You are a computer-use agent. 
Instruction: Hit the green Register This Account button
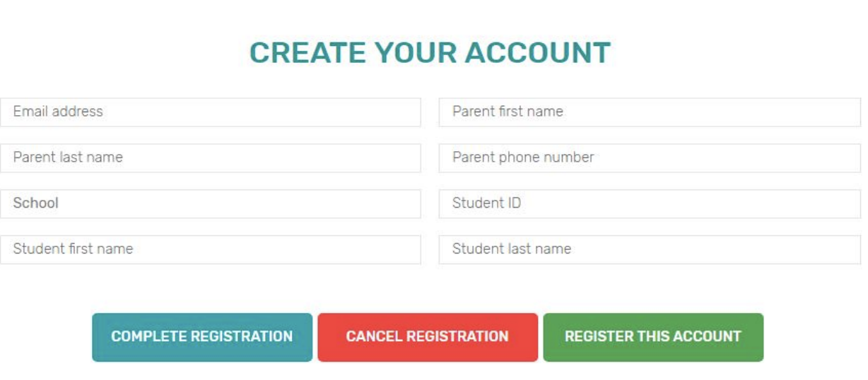click(x=652, y=337)
